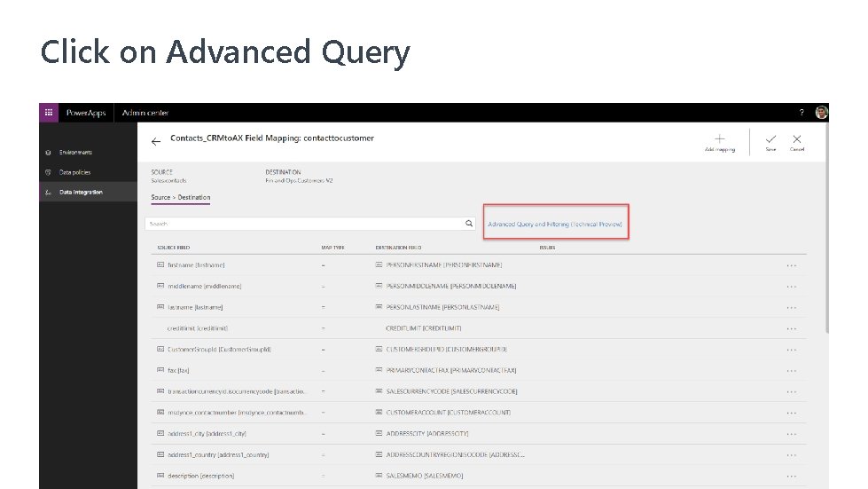This screenshot has width=868, height=489.
Task: Select ADDRESSCOUNTRYREGIONISOCODE destination field
Action: pos(455,454)
